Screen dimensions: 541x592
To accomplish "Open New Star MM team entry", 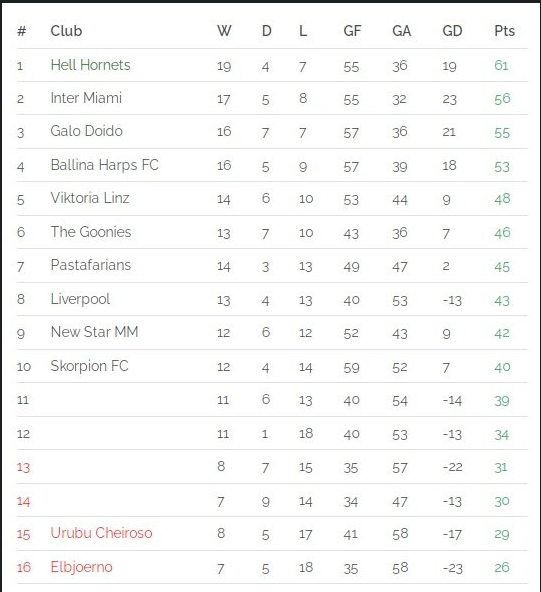I will coord(94,332).
